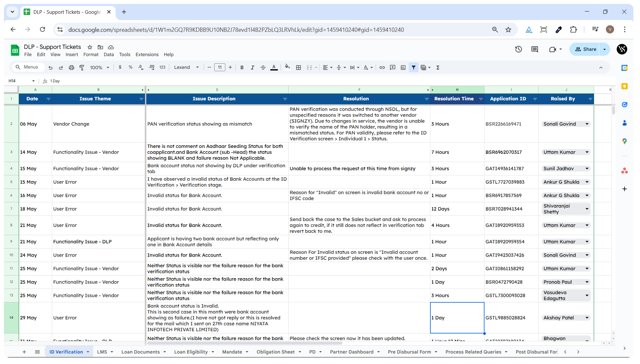
Task: Toggle the filter button in toolbar
Action: [414, 68]
